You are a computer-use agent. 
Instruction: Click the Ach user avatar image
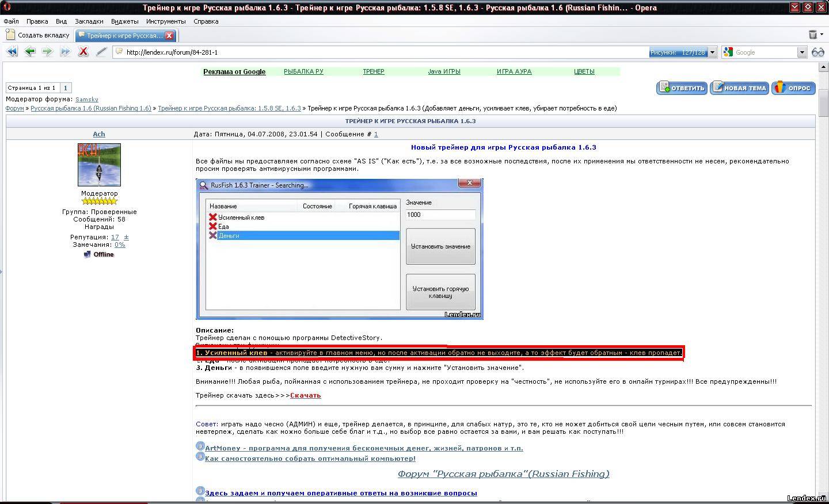99,165
